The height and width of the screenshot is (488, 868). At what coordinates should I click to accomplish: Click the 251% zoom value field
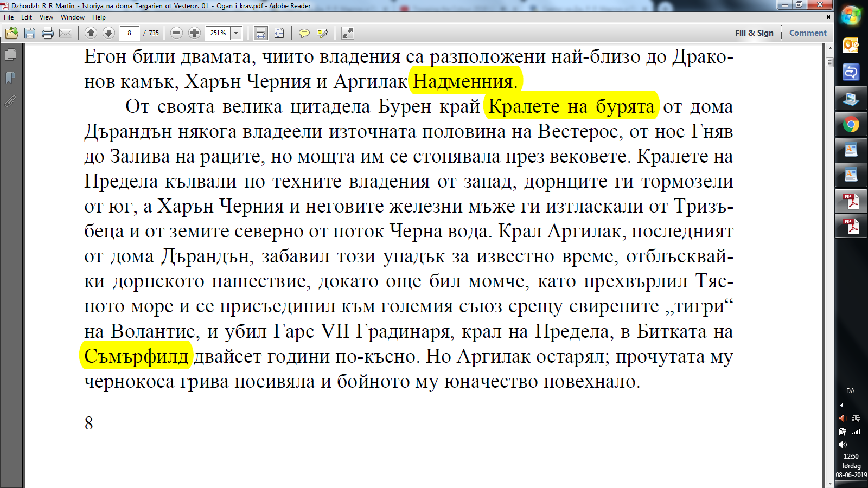(218, 33)
